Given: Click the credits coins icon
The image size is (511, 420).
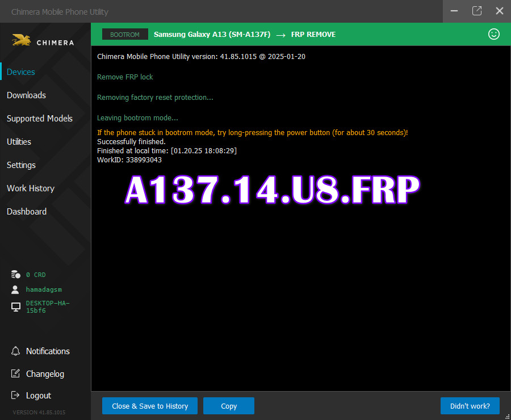Looking at the screenshot, I should 16,275.
